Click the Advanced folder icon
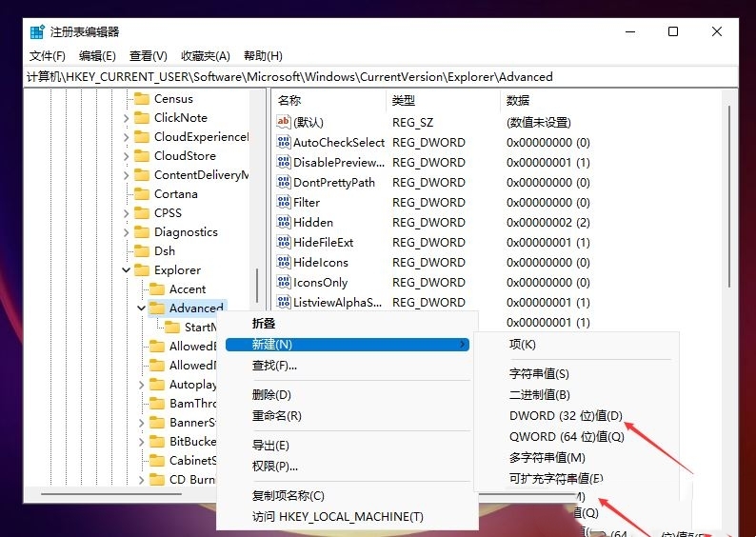The image size is (756, 537). [x=157, y=308]
